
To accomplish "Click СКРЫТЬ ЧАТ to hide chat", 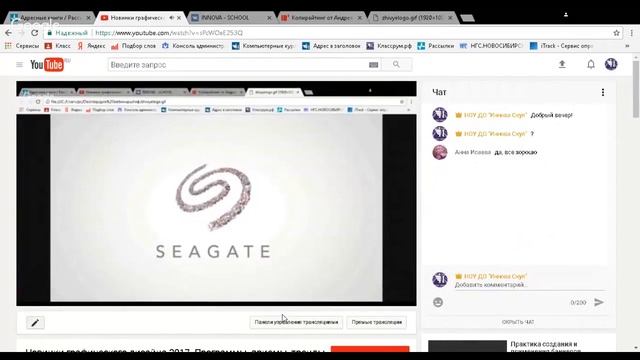I will tap(518, 322).
